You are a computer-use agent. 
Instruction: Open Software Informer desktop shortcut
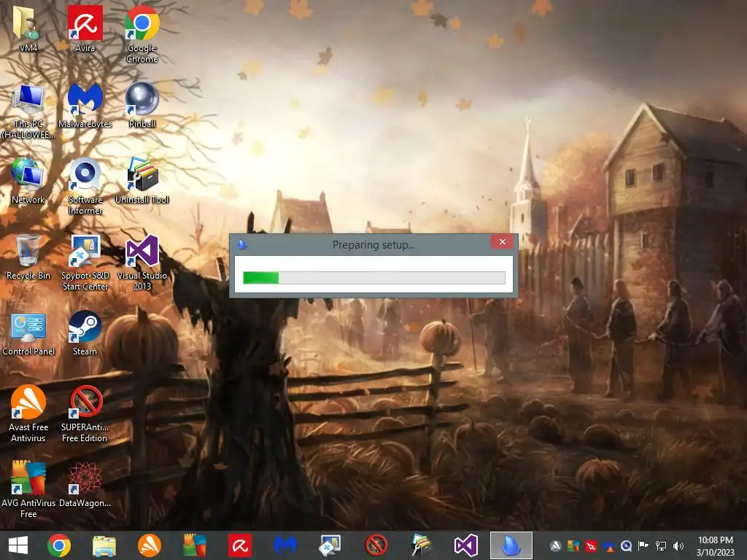85,186
